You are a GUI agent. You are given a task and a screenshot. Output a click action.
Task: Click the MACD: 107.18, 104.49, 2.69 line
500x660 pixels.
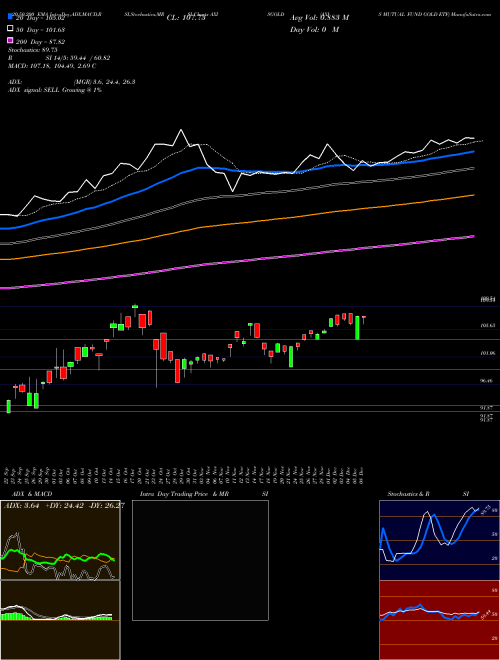point(52,66)
